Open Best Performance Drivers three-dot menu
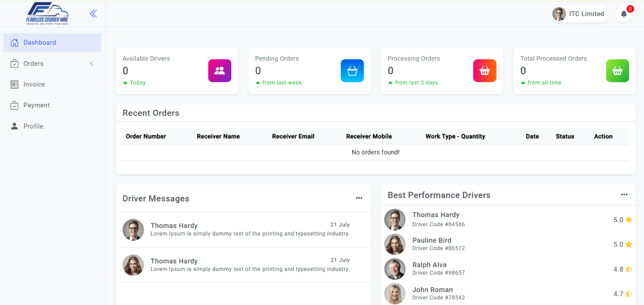Image resolution: width=644 pixels, height=305 pixels. click(624, 195)
